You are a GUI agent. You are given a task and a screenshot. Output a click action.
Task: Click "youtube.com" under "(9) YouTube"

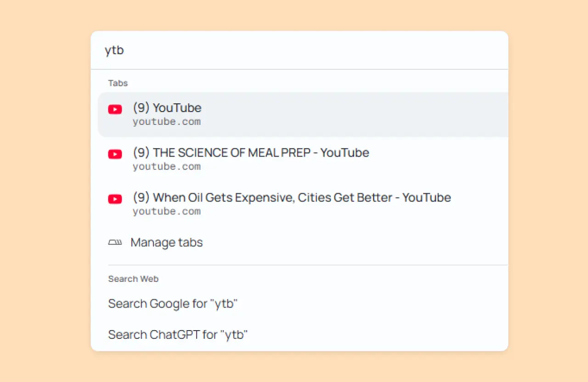[x=167, y=122]
